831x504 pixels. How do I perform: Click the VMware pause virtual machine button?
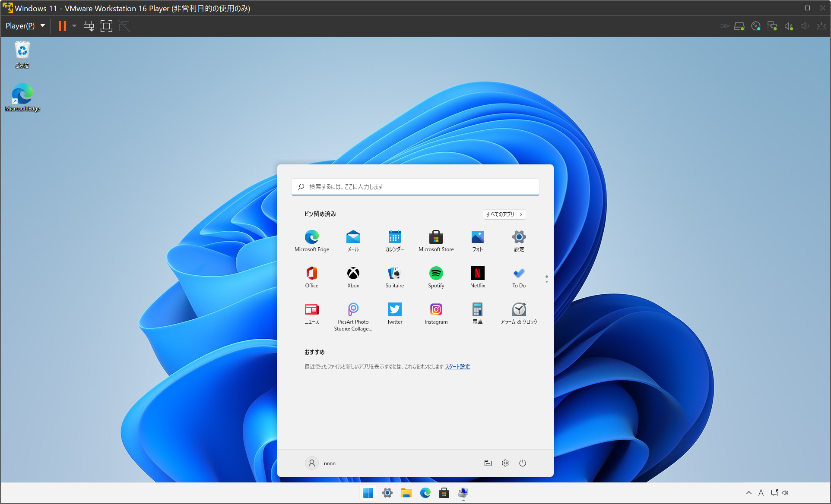[62, 26]
